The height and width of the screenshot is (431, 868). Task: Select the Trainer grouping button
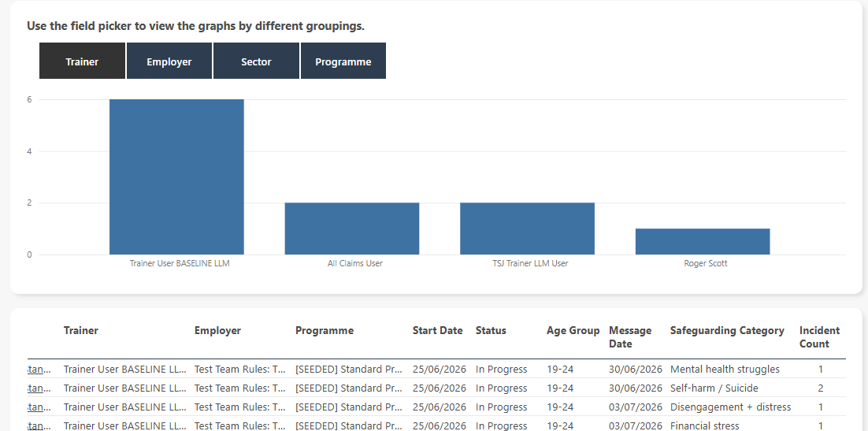(x=82, y=61)
